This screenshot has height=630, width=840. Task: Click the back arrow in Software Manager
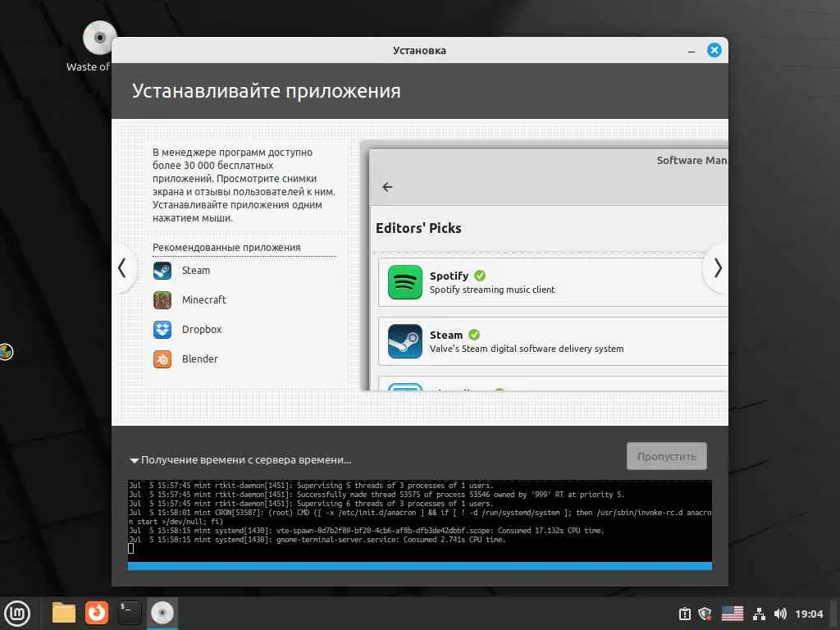[387, 187]
